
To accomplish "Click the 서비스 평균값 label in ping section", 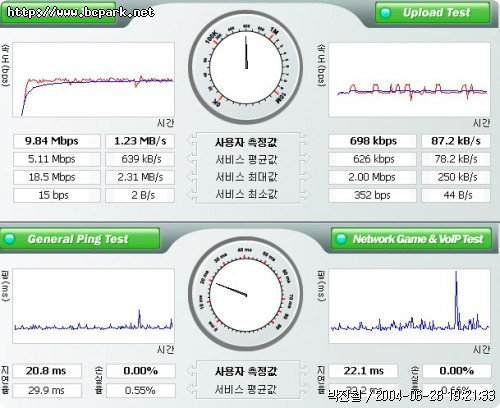I will (246, 389).
